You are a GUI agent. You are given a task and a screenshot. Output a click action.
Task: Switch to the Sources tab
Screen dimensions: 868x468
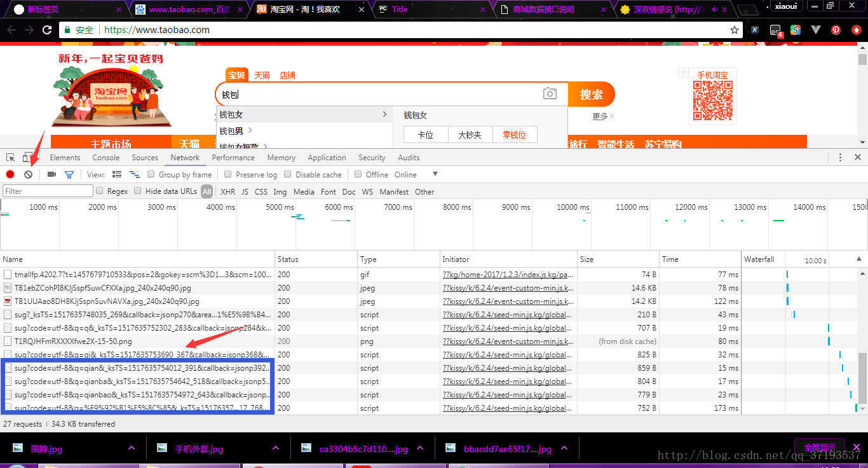(145, 158)
